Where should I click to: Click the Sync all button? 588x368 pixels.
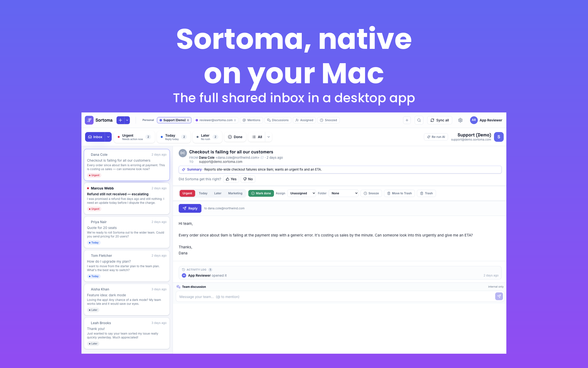tap(440, 120)
